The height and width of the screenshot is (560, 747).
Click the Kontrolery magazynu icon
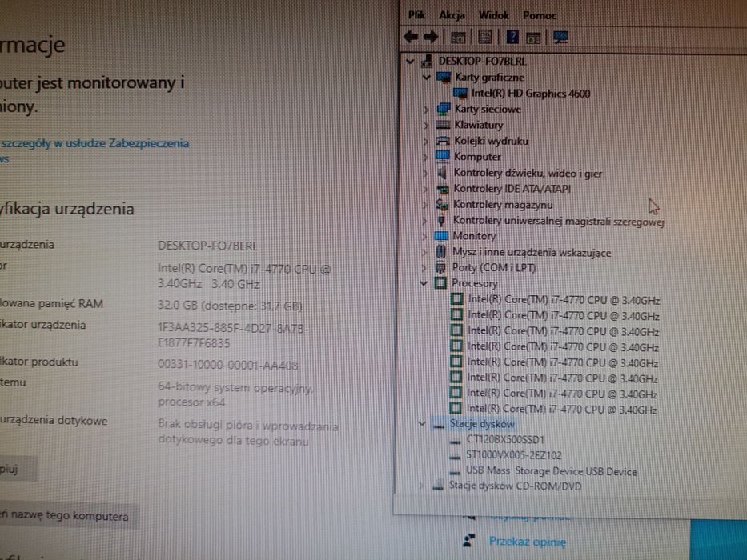[x=442, y=205]
